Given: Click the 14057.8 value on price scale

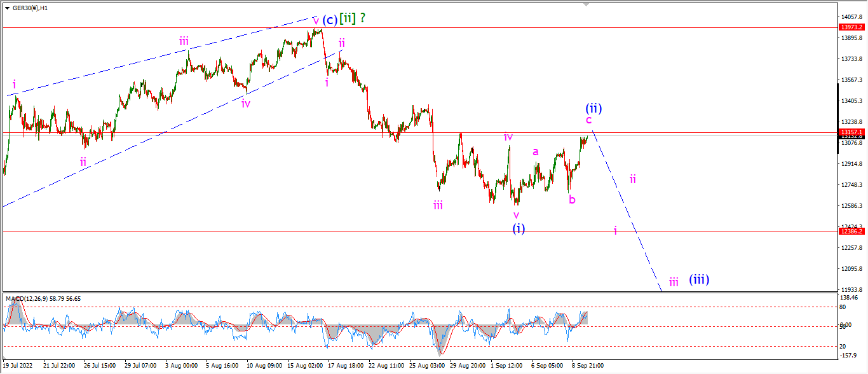Looking at the screenshot, I should 851,17.
